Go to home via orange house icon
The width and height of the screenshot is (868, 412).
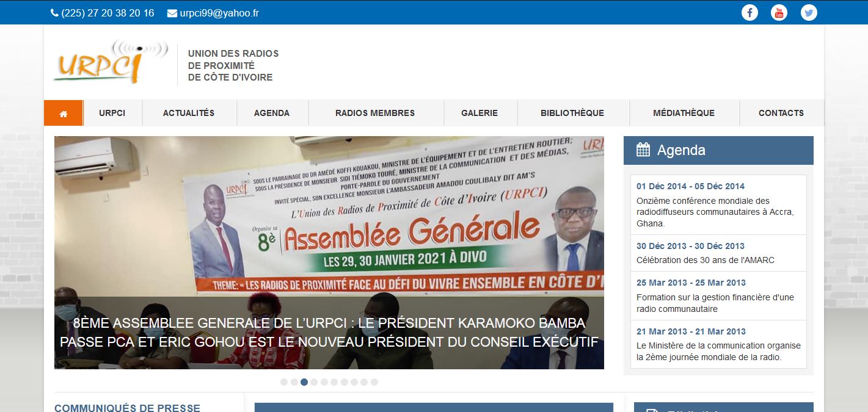pyautogui.click(x=64, y=113)
